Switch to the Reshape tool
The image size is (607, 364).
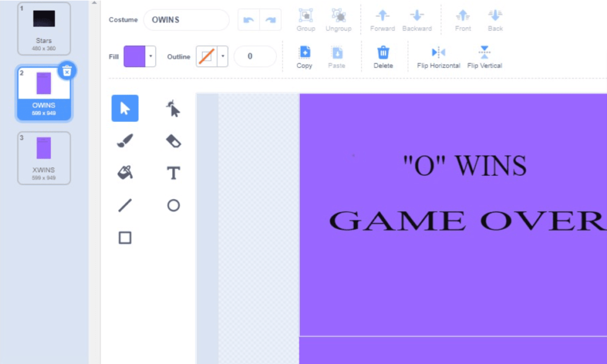pos(173,108)
